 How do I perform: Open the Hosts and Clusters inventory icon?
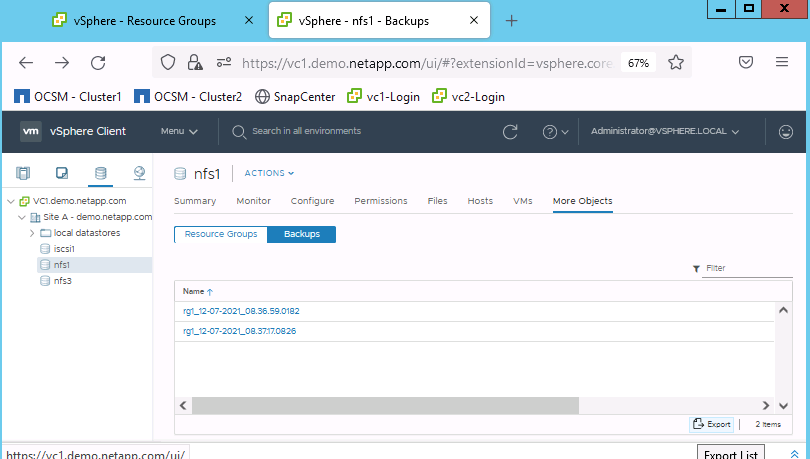pos(23,173)
